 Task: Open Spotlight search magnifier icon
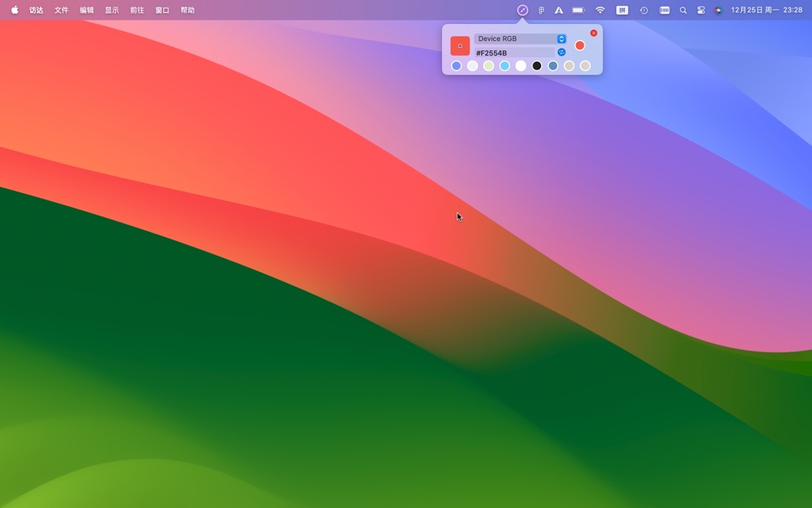[683, 10]
